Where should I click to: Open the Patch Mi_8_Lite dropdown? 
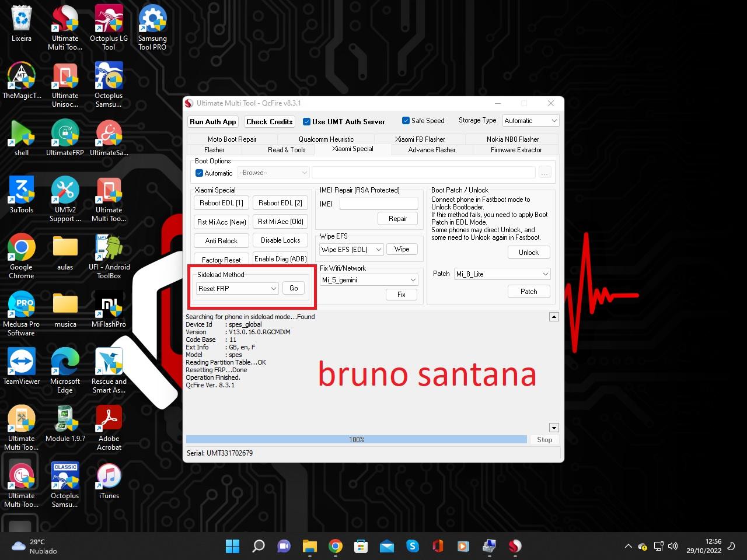pyautogui.click(x=502, y=274)
